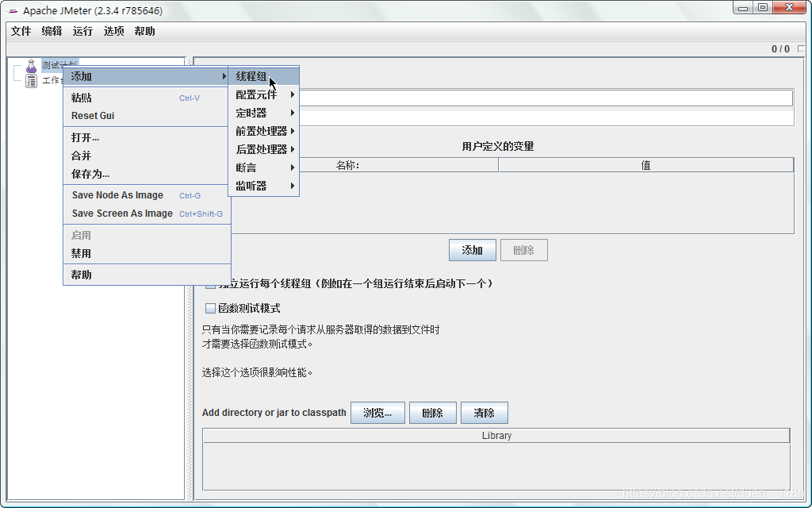Choose 帮助 at bottom of context menu
This screenshot has width=812, height=508.
coord(147,275)
